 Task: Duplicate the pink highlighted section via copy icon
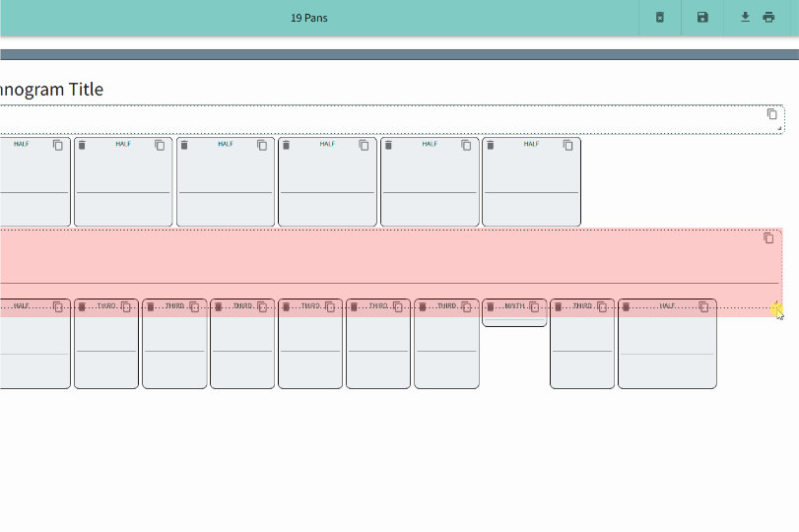[x=768, y=238]
